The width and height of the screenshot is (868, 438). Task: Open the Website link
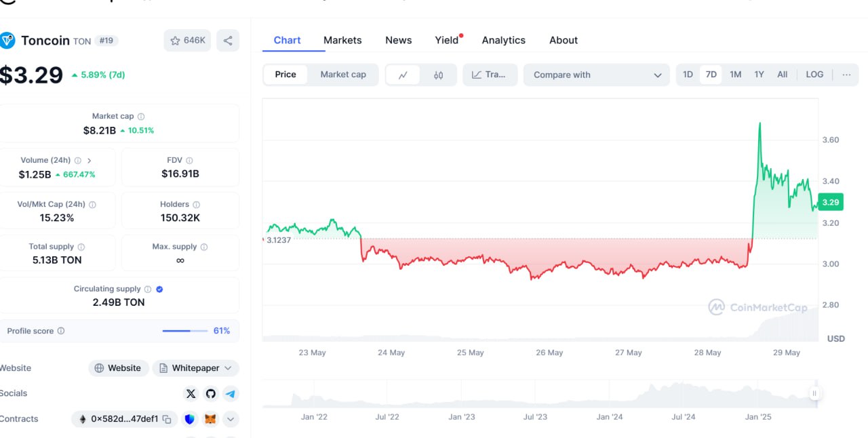coord(118,368)
